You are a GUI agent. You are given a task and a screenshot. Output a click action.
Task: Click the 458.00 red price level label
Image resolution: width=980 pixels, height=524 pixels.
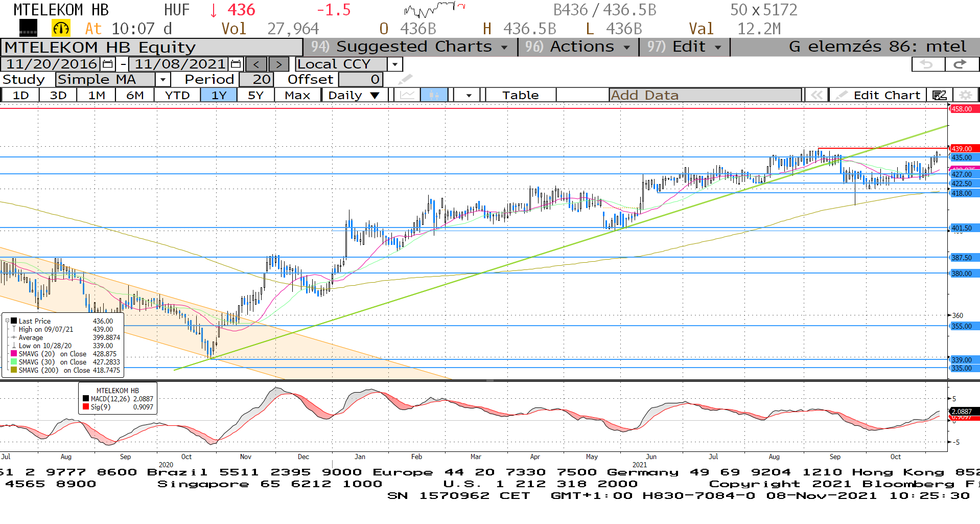click(x=965, y=109)
